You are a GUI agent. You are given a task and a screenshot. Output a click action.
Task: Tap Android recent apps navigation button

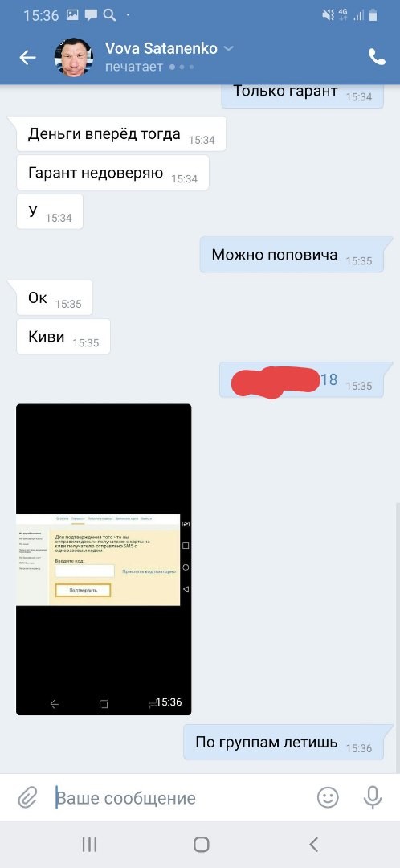click(x=90, y=844)
